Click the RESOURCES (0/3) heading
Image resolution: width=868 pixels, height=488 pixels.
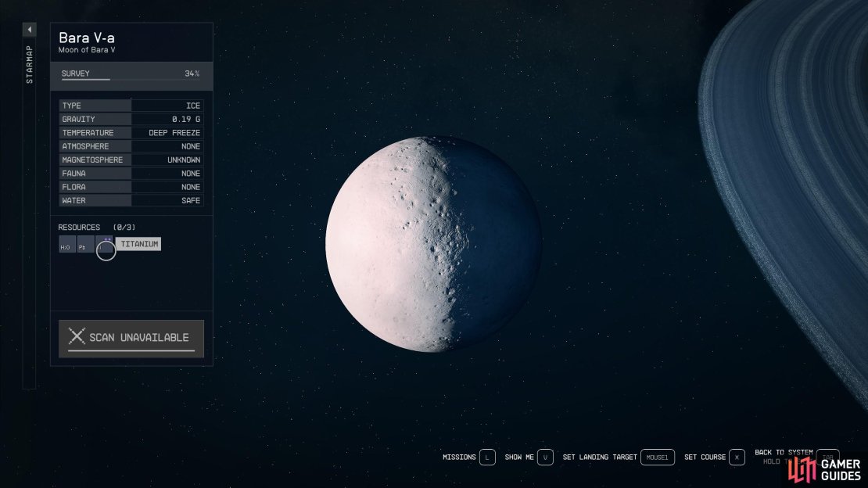point(97,227)
